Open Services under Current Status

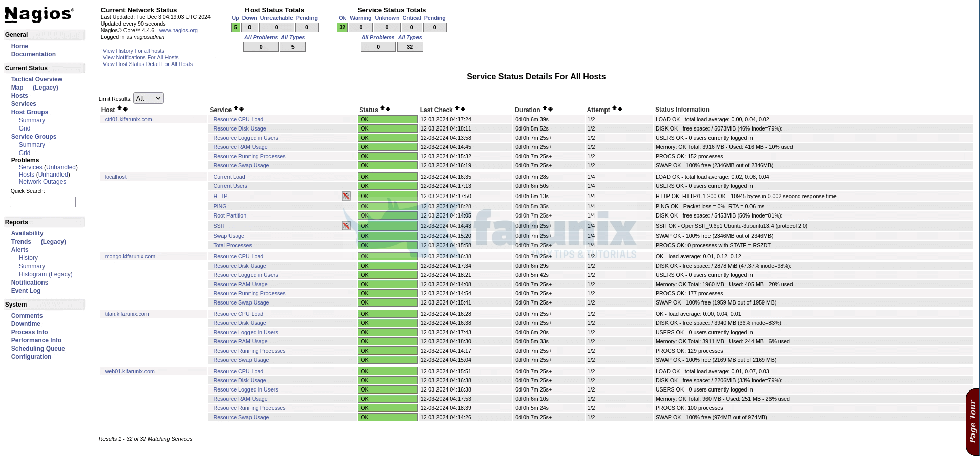(24, 104)
